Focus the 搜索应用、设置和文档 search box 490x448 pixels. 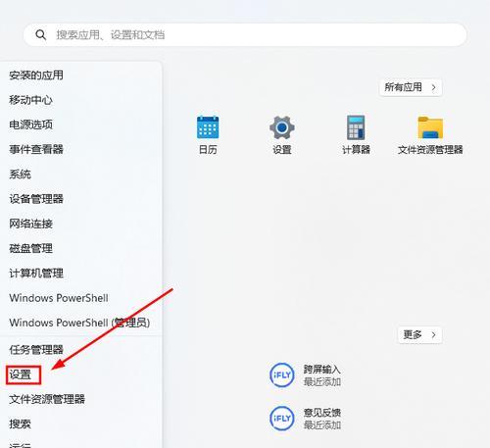coord(245,34)
